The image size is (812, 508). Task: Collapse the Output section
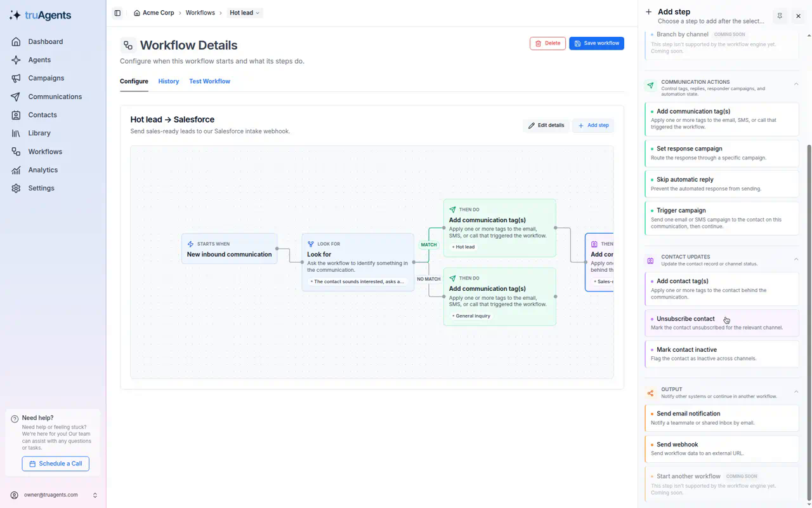click(796, 392)
